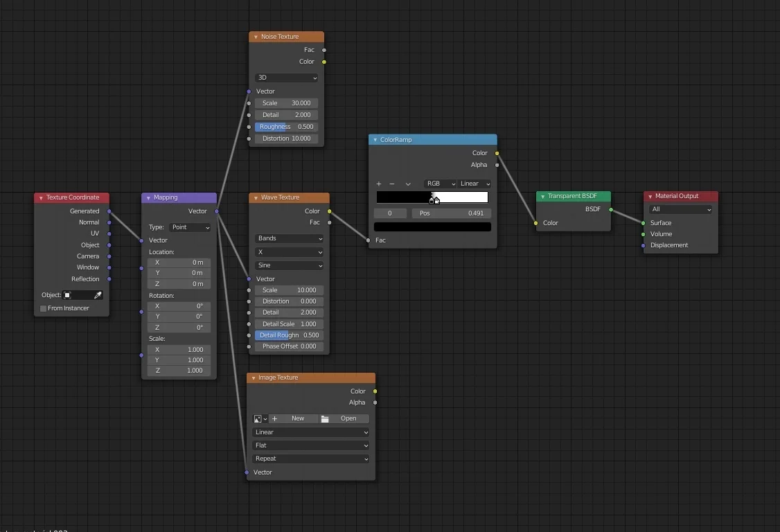Open the ColorRamp specials menu arrow
780x532 pixels.
pos(407,184)
